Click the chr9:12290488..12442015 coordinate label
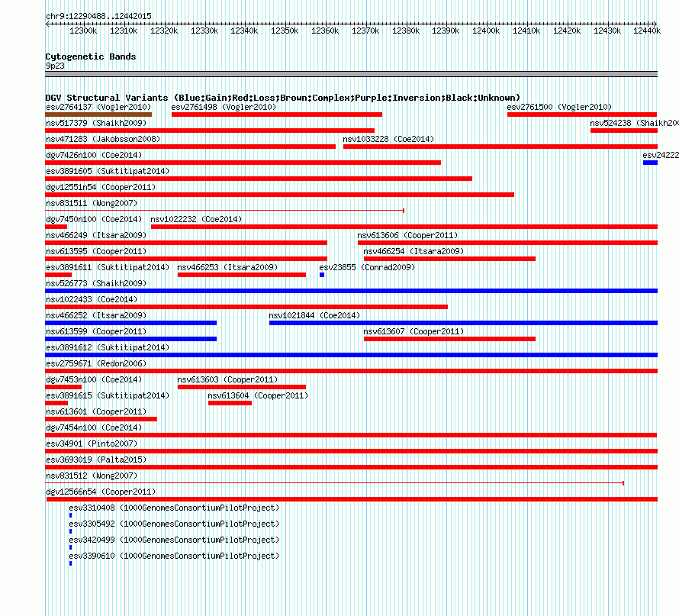 coord(98,16)
